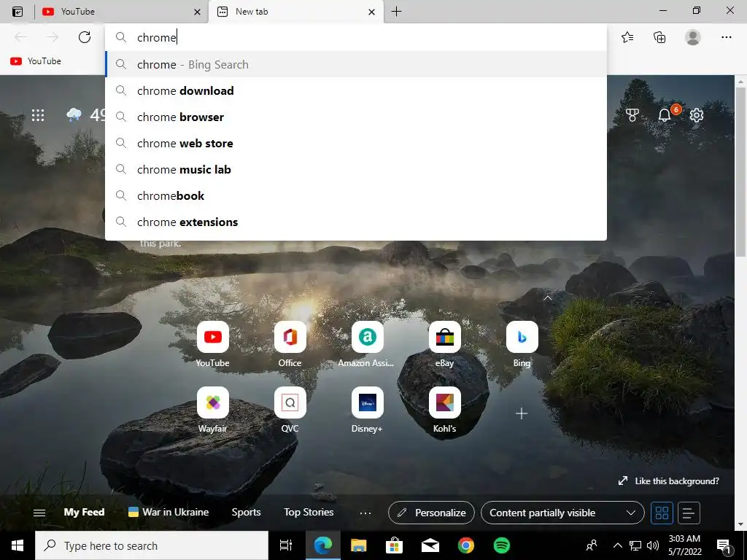The height and width of the screenshot is (560, 747).
Task: Open the tab actions menu icon
Action: [18, 12]
